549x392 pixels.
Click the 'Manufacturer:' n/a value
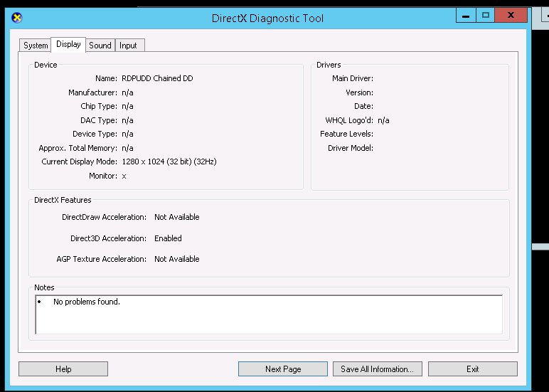(127, 92)
